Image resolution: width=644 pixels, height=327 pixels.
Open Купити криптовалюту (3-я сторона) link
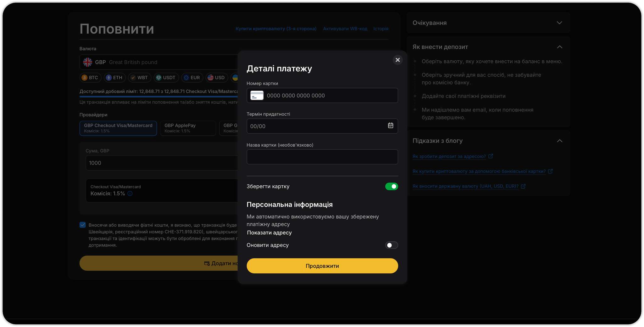(x=276, y=29)
